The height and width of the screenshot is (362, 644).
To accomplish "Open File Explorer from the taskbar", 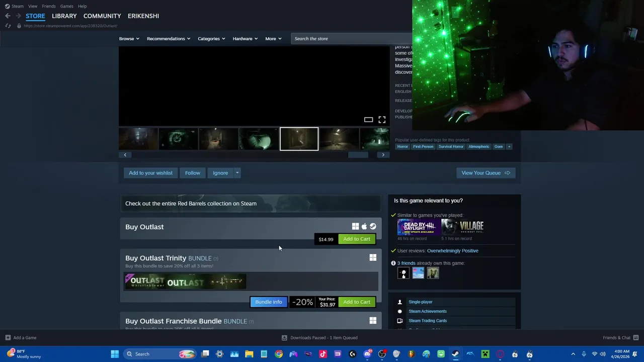I will [x=249, y=354].
